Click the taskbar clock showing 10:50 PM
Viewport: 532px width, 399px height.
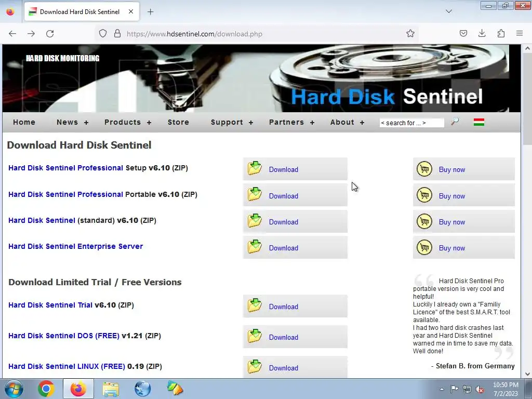point(506,389)
